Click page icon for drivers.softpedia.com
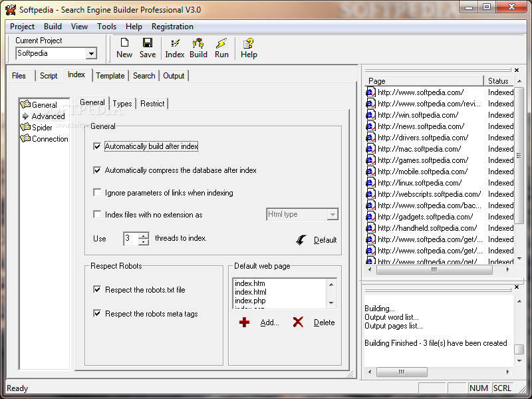 point(370,138)
